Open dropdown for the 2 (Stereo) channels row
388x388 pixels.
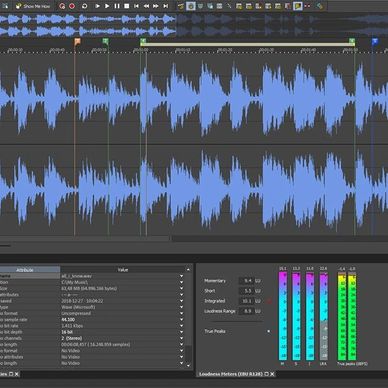tap(181, 338)
